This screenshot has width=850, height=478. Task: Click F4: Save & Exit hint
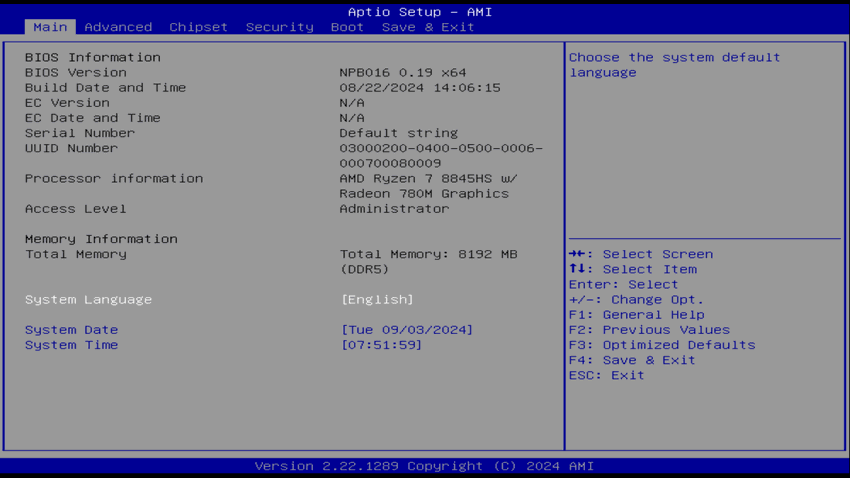632,360
